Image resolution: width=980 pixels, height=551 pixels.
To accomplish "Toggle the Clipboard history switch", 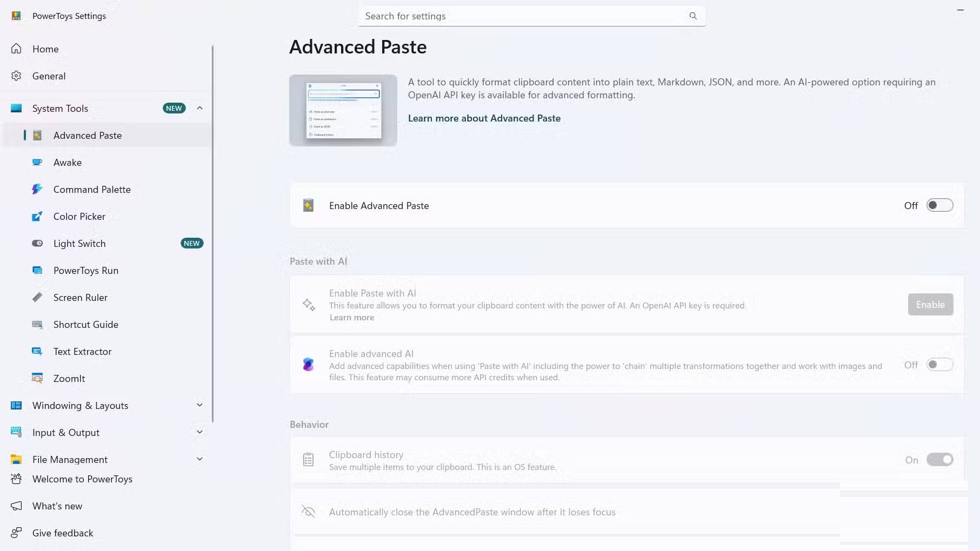I will point(939,460).
